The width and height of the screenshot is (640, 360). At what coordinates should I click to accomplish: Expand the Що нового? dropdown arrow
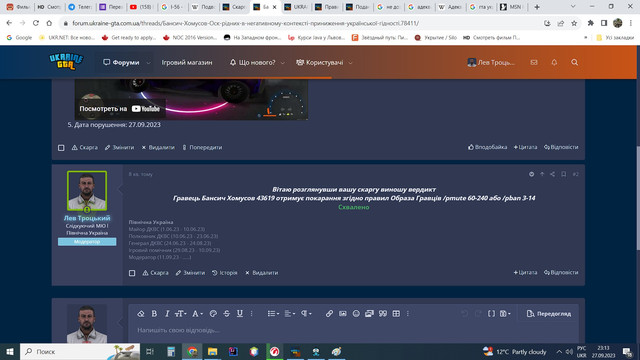(x=282, y=63)
